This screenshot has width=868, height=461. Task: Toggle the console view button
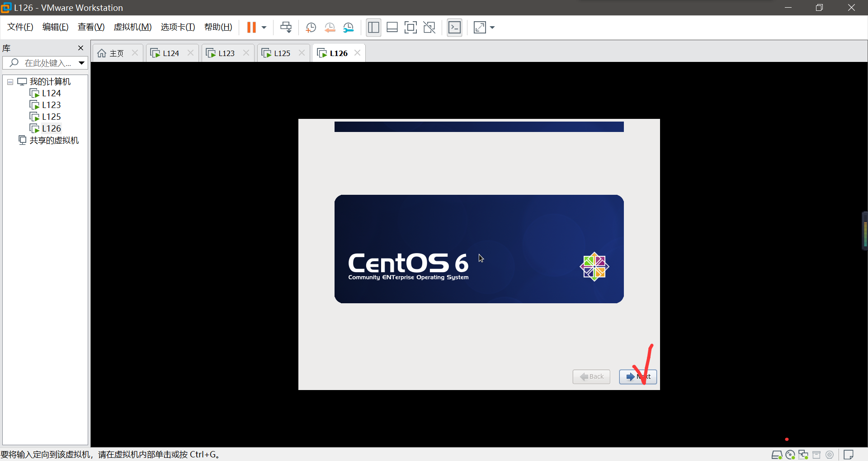pos(454,28)
